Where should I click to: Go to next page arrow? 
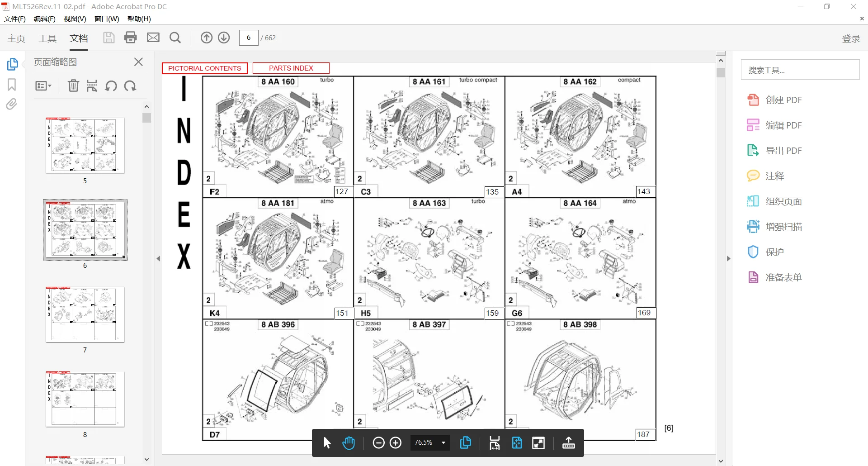click(x=224, y=38)
